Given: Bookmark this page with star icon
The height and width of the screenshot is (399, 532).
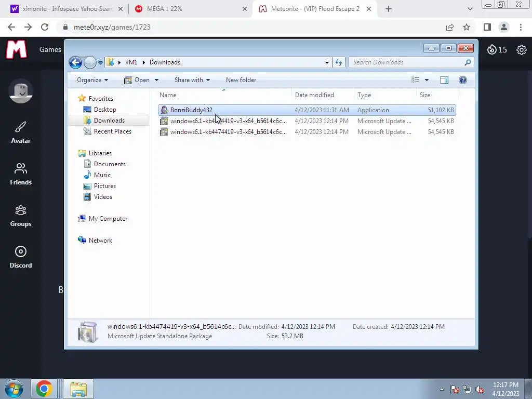Looking at the screenshot, I should tap(467, 27).
